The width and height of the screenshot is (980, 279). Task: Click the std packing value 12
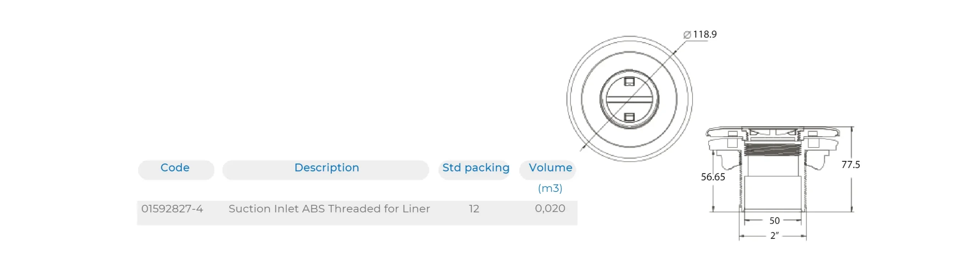(x=474, y=209)
